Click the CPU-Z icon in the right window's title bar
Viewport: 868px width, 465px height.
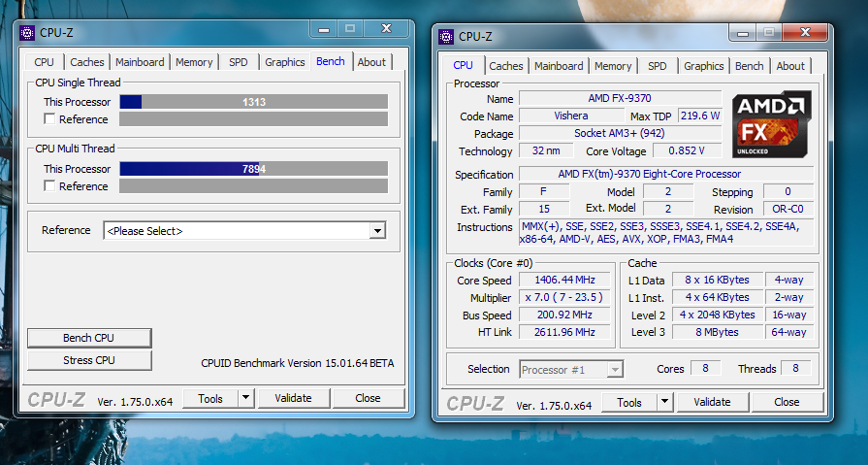(x=445, y=37)
